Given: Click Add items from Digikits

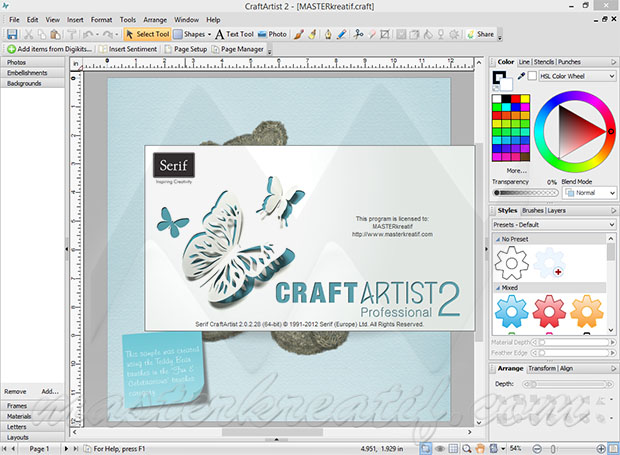Looking at the screenshot, I should coord(50,49).
